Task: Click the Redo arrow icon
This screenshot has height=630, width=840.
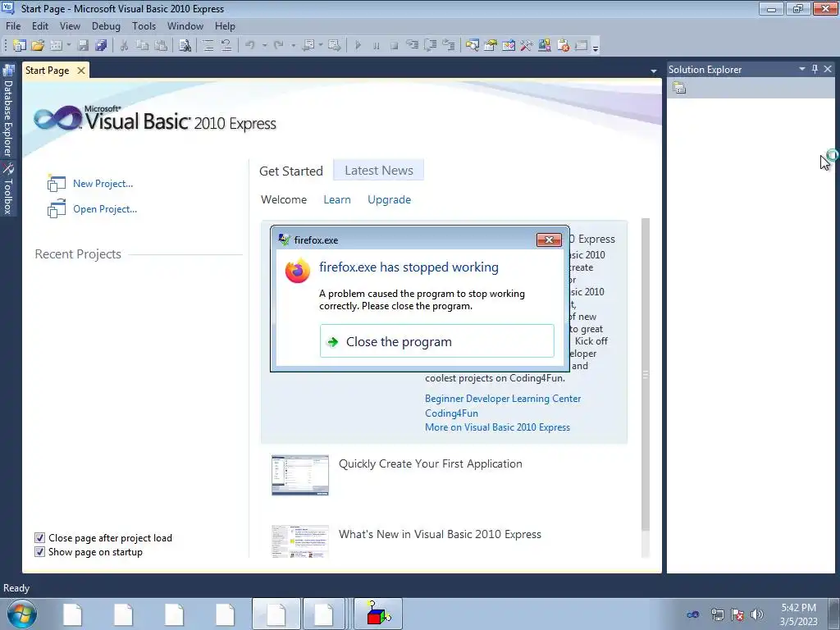Action: pyautogui.click(x=278, y=46)
